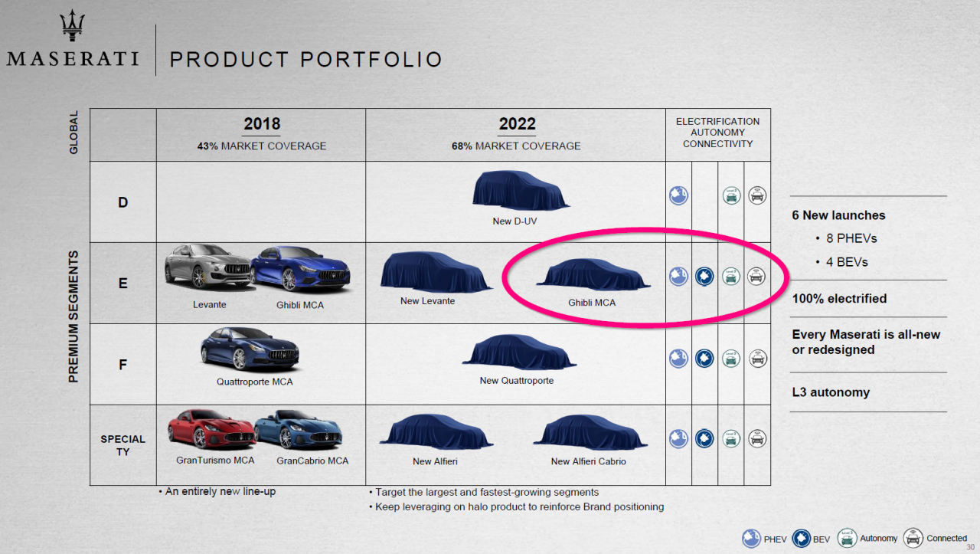Select the silver Levante car image
The image size is (980, 554).
click(208, 267)
